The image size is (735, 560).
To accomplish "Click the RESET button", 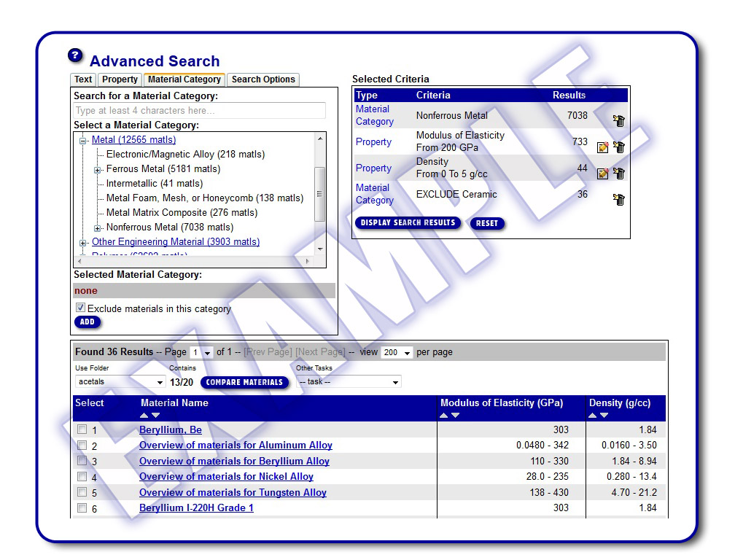I will point(487,224).
